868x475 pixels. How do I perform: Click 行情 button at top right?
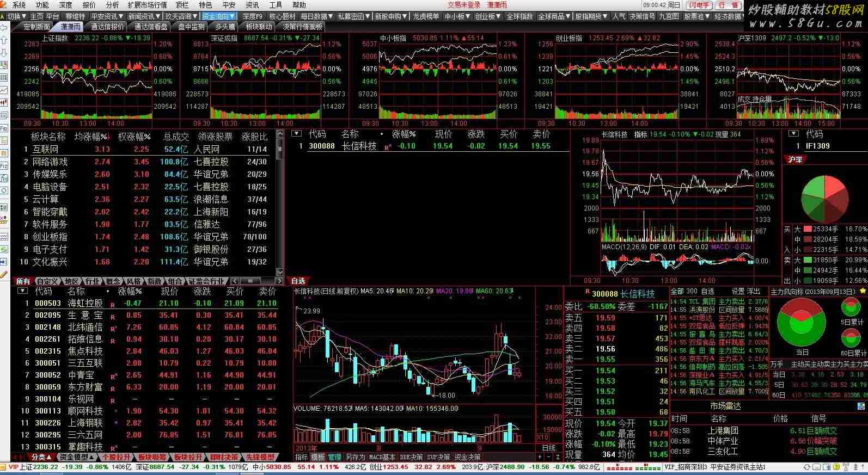728,5
